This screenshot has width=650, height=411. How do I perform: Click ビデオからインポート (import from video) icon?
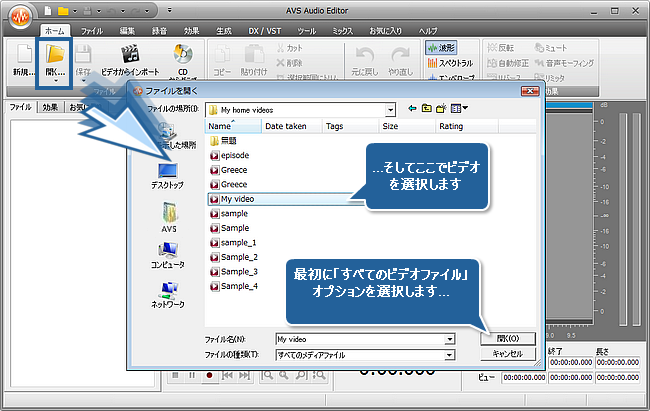pos(127,61)
